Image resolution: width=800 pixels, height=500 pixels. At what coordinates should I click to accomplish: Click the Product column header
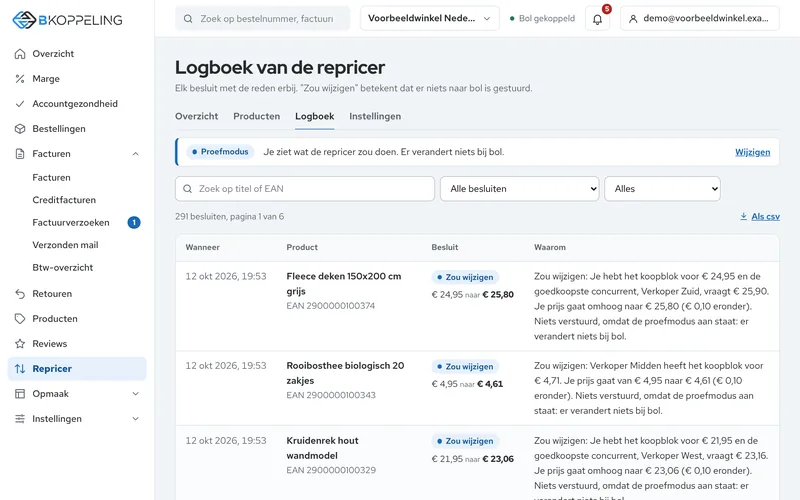point(302,247)
